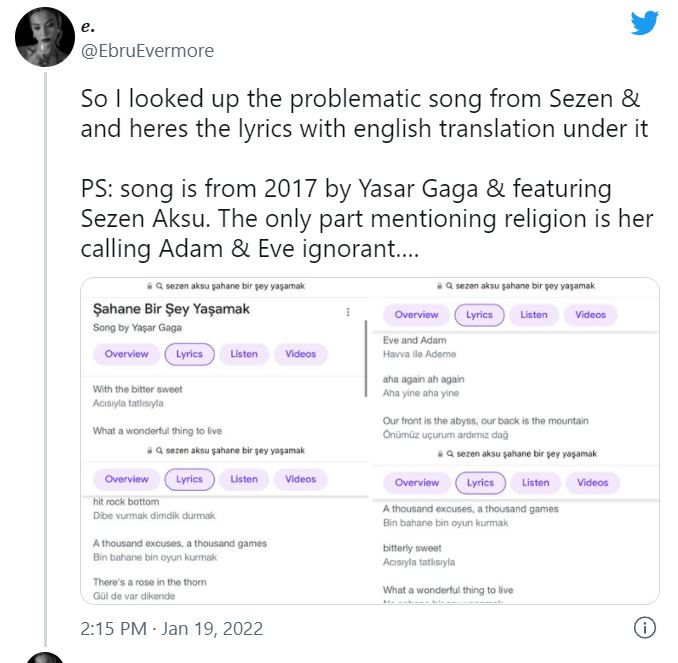678x663 pixels.
Task: Select Lyrics tab under 'Song by Yaşar Gaga'
Action: point(189,354)
